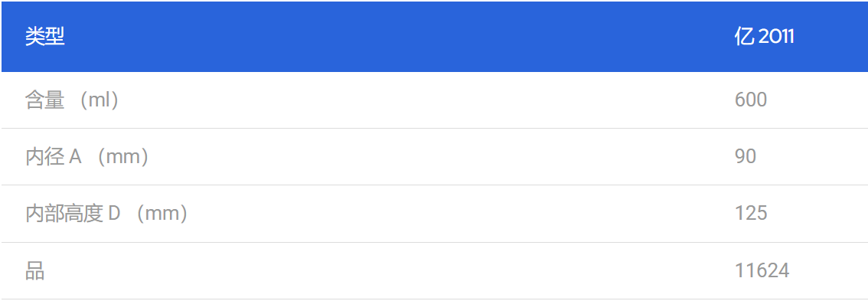Select the value 600 in the table
This screenshot has height=301, width=868.
coord(751,100)
